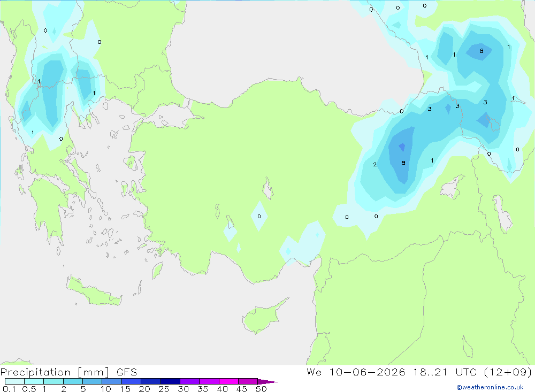Click the above-50 mm legend arrow tip
This screenshot has width=535, height=392.
pyautogui.click(x=267, y=382)
